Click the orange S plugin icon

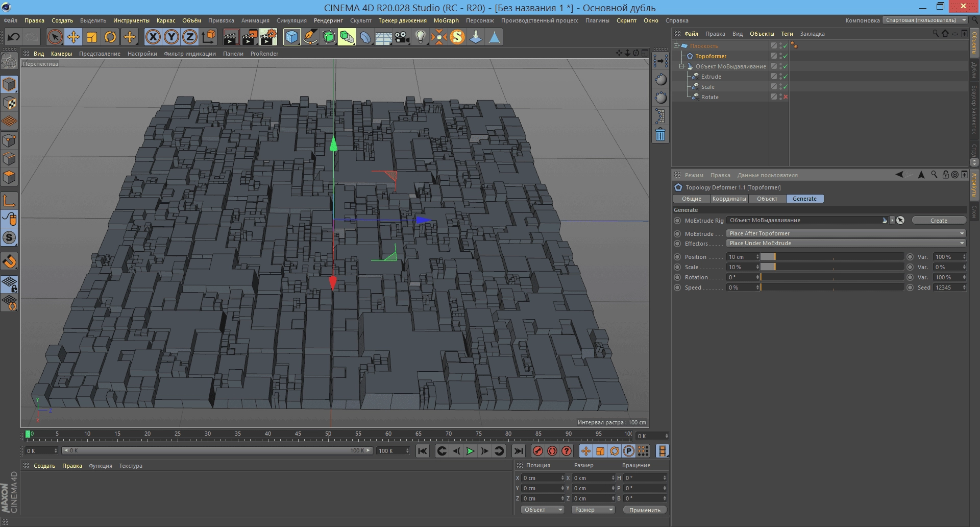click(x=457, y=37)
